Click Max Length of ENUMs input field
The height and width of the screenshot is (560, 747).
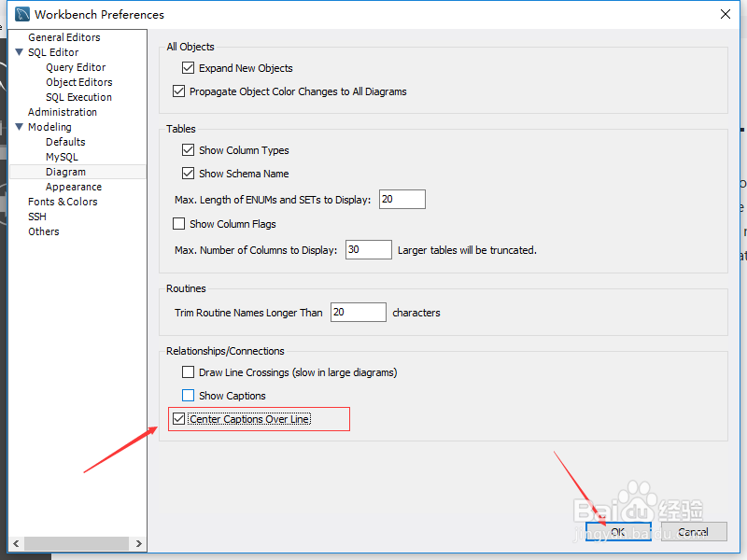pyautogui.click(x=402, y=199)
